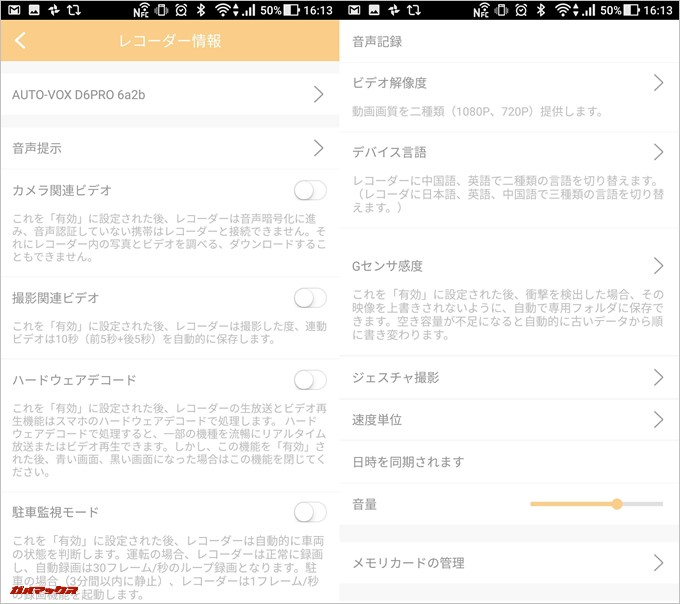Toggle the カメラ関連ビデオ switch
Screen dimensions: 680x604
310,190
